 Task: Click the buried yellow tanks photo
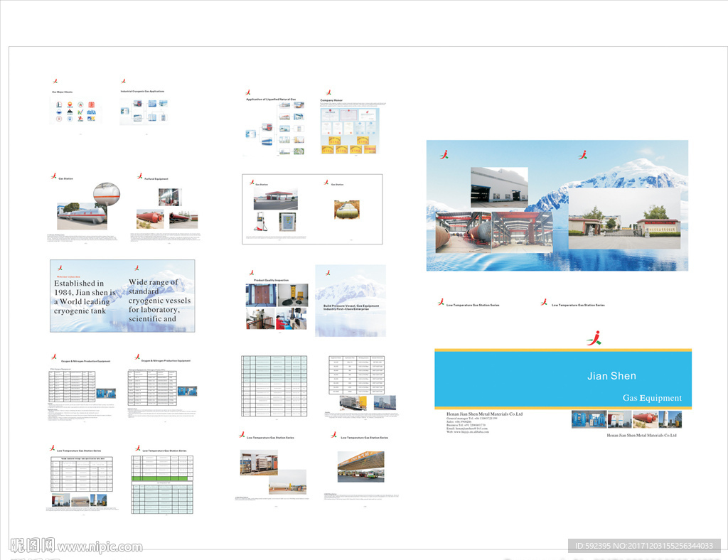[347, 209]
